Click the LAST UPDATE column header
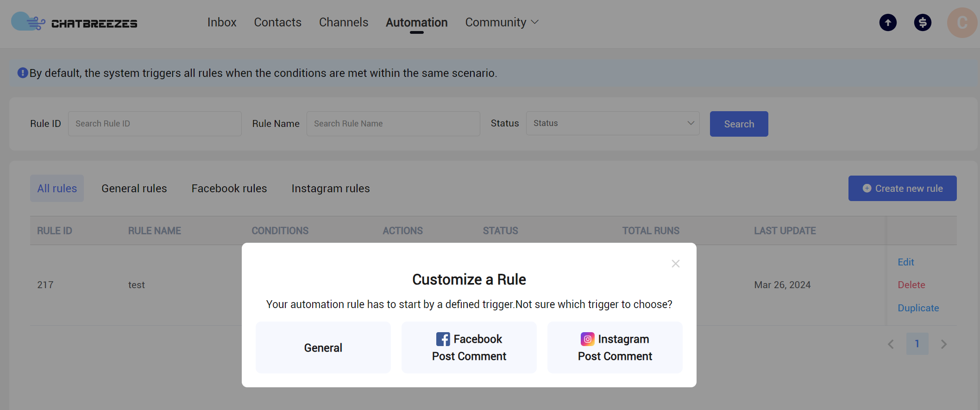980x410 pixels. tap(785, 230)
